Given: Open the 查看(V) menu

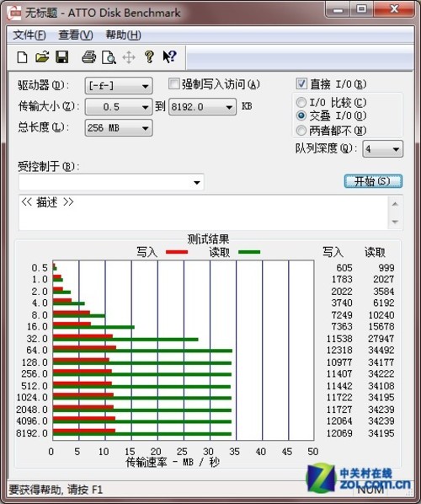Looking at the screenshot, I should coord(76,35).
